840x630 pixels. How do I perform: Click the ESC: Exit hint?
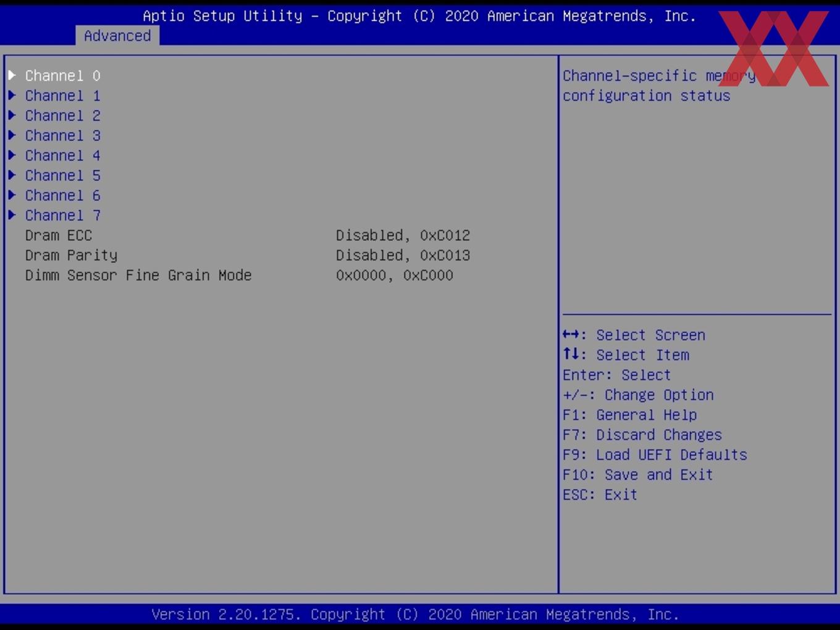click(600, 494)
